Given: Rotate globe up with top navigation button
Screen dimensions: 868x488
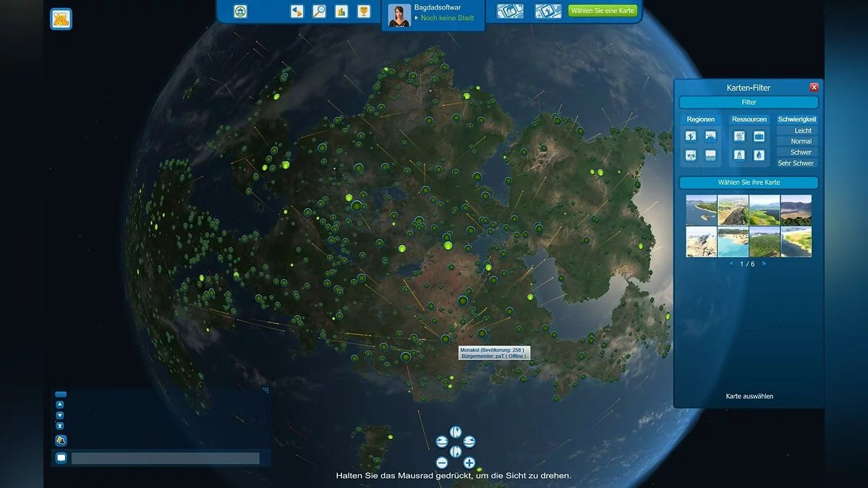Looking at the screenshot, I should point(456,432).
